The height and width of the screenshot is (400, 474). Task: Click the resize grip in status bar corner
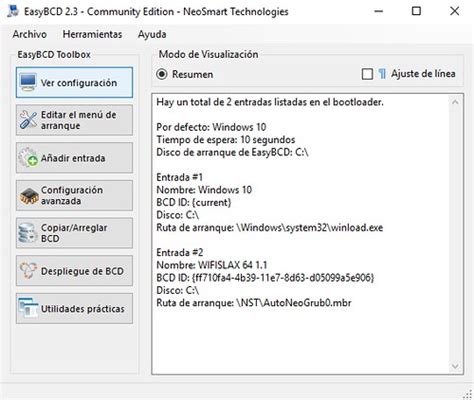click(x=467, y=394)
